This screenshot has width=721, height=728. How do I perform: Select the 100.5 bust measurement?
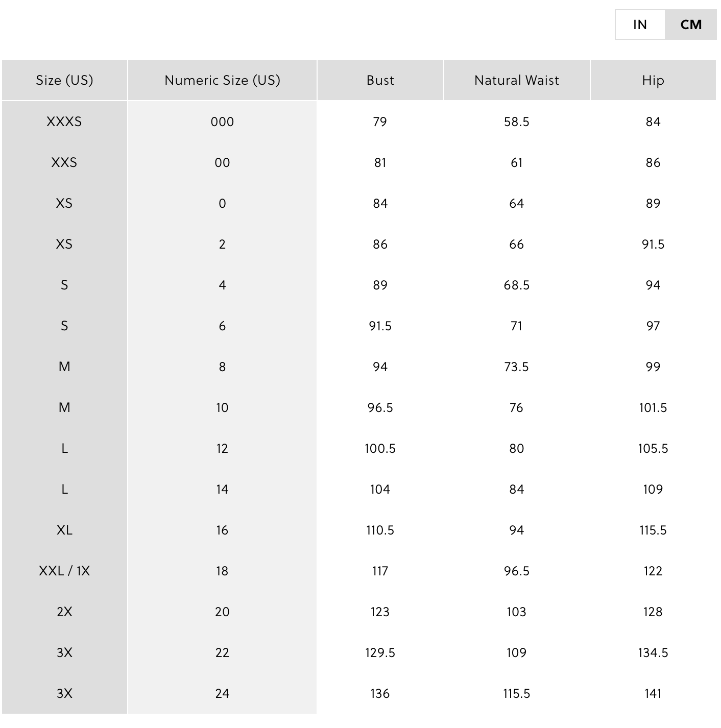(380, 448)
